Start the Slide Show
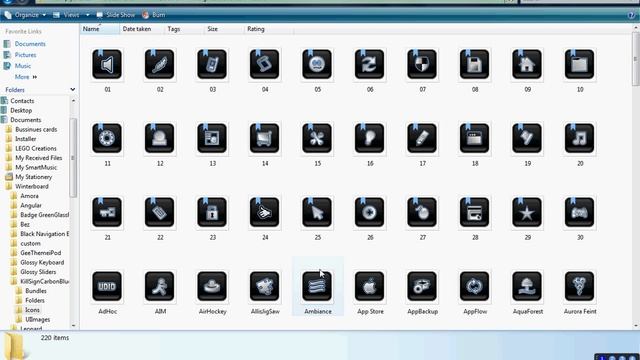 (116, 15)
